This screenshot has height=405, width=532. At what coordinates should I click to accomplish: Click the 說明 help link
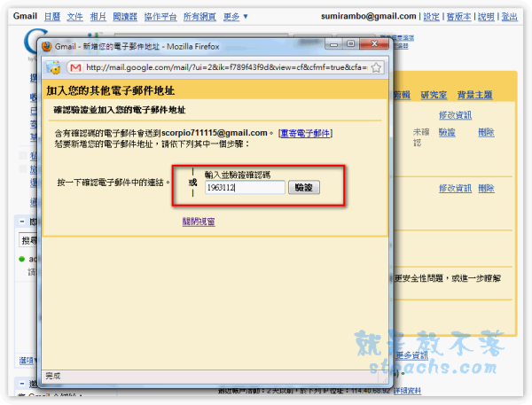(x=486, y=16)
